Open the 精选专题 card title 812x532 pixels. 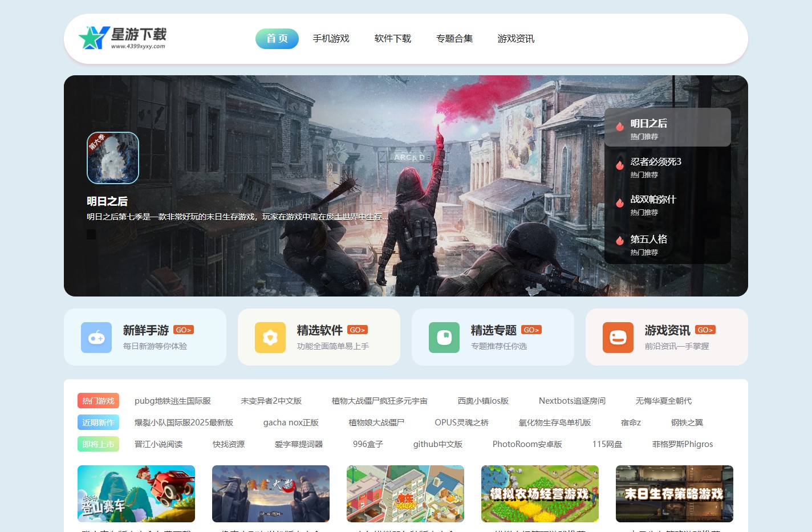pos(494,330)
